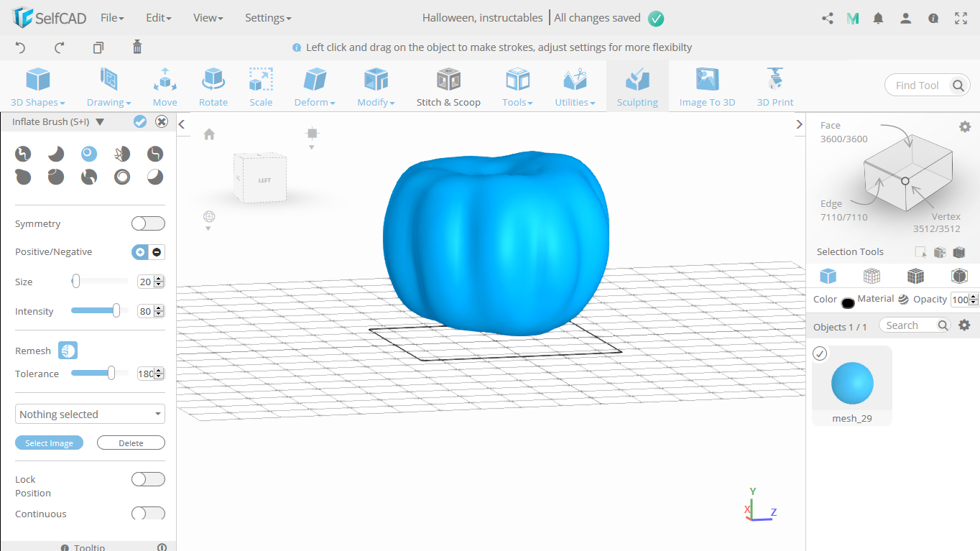Click the info icon in header

pyautogui.click(x=933, y=19)
